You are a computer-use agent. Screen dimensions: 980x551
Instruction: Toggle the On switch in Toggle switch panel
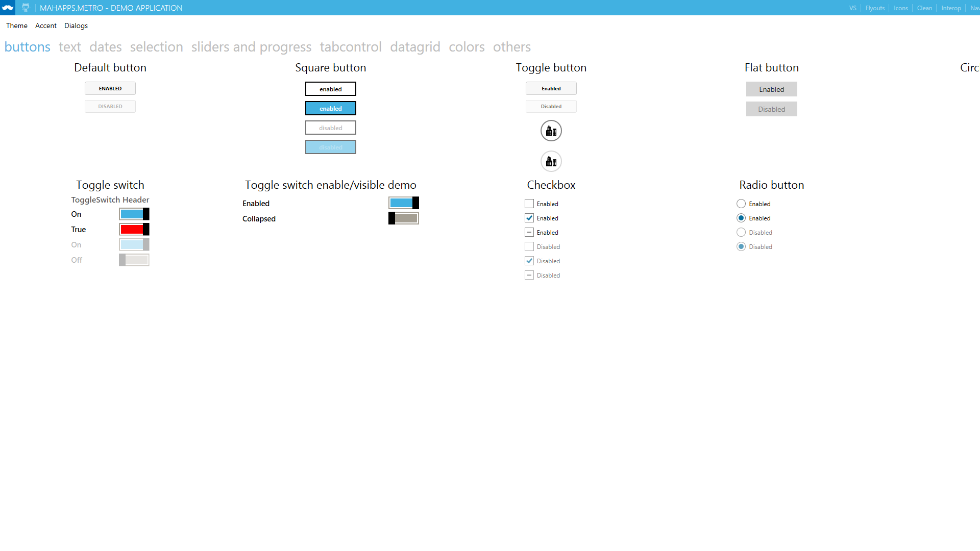(x=134, y=213)
